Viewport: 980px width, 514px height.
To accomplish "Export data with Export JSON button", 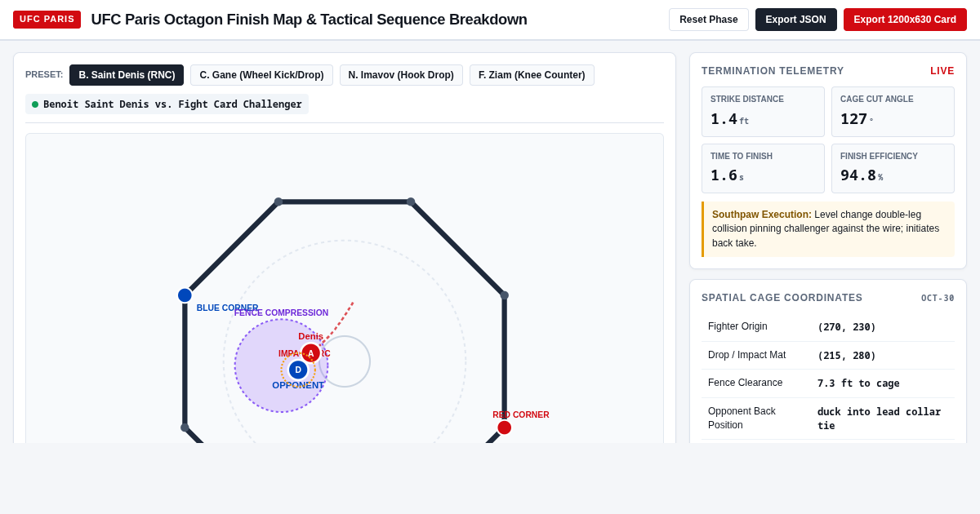I will tap(795, 20).
